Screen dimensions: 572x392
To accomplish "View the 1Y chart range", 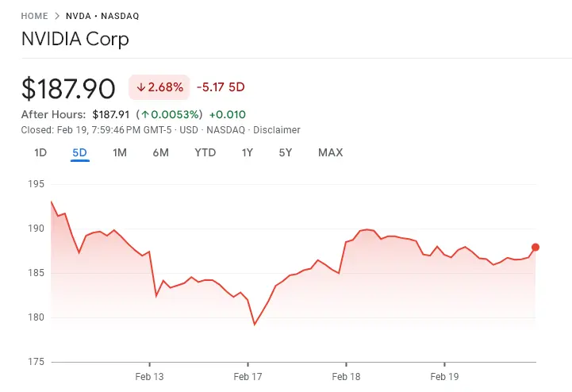I will (x=248, y=152).
